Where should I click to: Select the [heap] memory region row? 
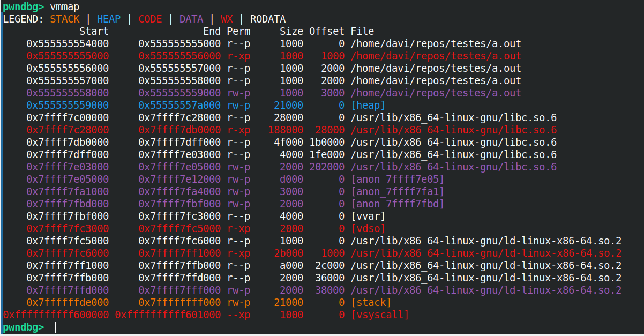[x=368, y=105]
